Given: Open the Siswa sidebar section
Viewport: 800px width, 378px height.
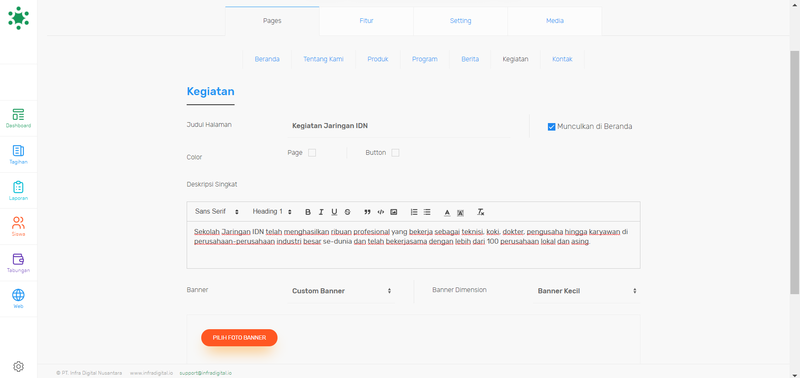Looking at the screenshot, I should click(x=18, y=227).
